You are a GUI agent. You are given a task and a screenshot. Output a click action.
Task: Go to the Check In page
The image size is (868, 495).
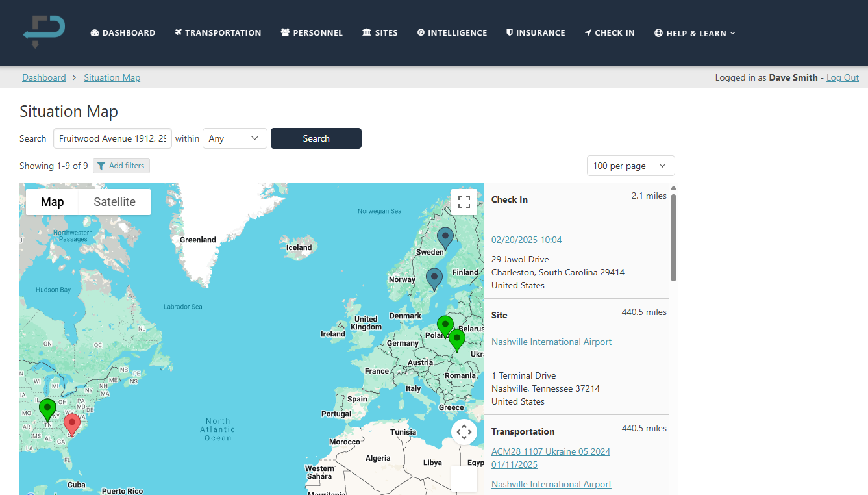610,32
